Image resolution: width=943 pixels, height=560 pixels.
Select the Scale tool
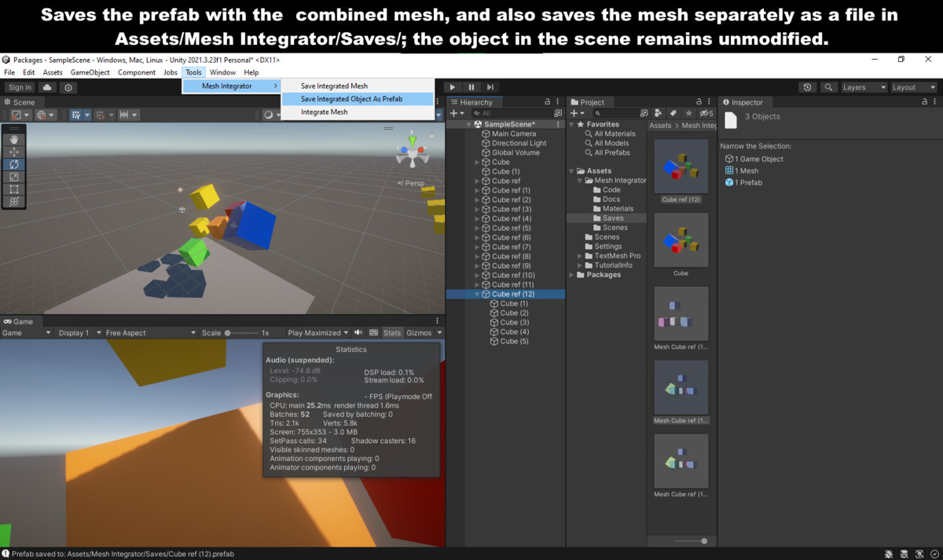(14, 177)
